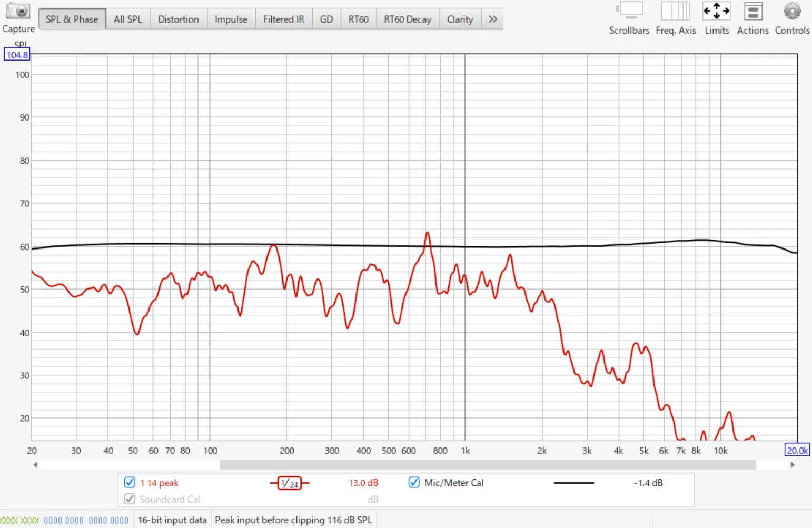Select the Filtered IR tab
Viewport: 812px width, 528px height.
[283, 19]
